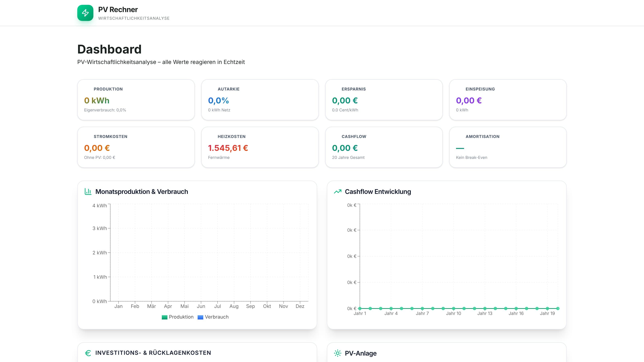644x362 pixels.
Task: Click the 0.0 Cent/kWh text
Action: tap(345, 110)
